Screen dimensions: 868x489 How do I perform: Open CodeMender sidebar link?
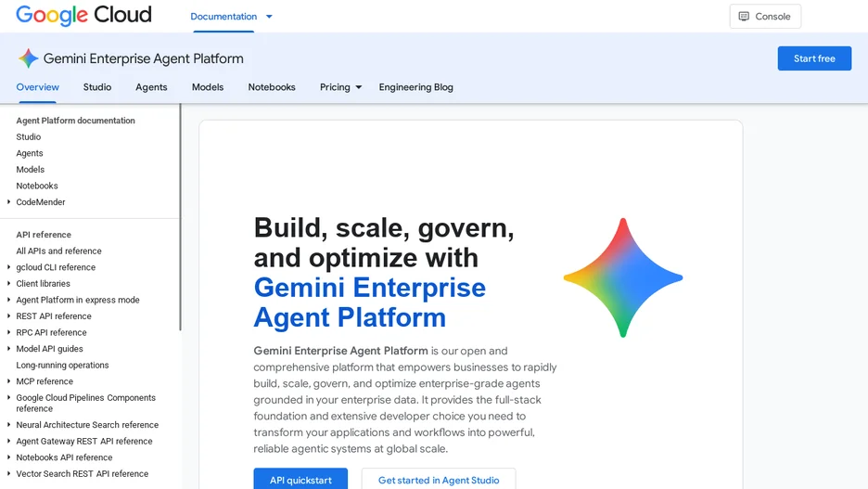(x=41, y=202)
